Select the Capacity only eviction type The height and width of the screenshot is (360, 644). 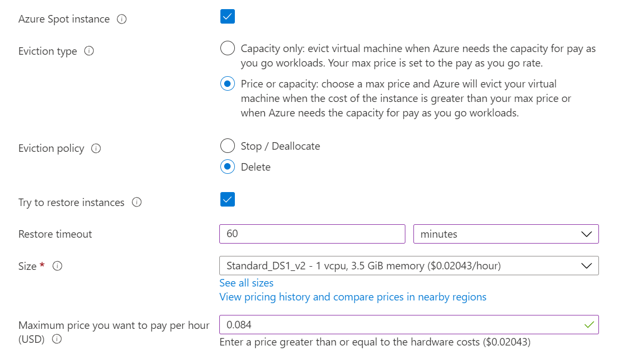pyautogui.click(x=227, y=48)
